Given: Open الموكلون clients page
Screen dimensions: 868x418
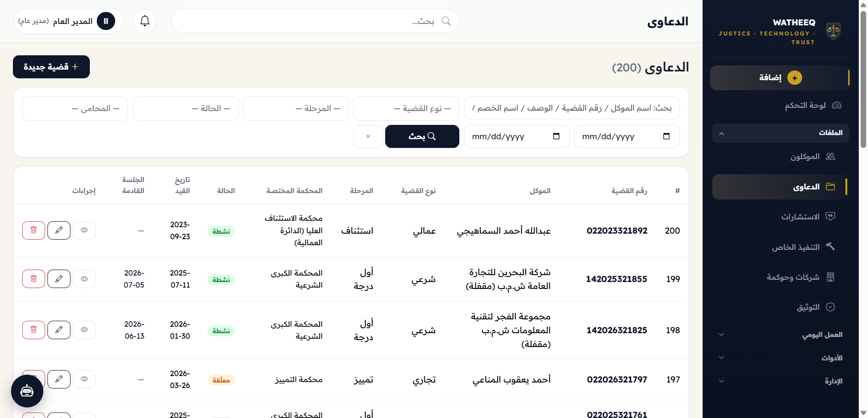Looking at the screenshot, I should pos(780,157).
